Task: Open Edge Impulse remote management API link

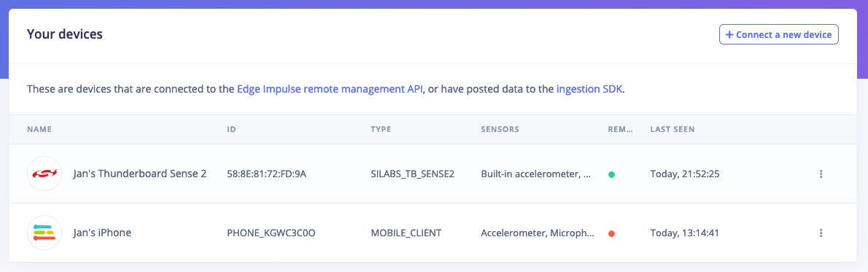Action: 330,89
